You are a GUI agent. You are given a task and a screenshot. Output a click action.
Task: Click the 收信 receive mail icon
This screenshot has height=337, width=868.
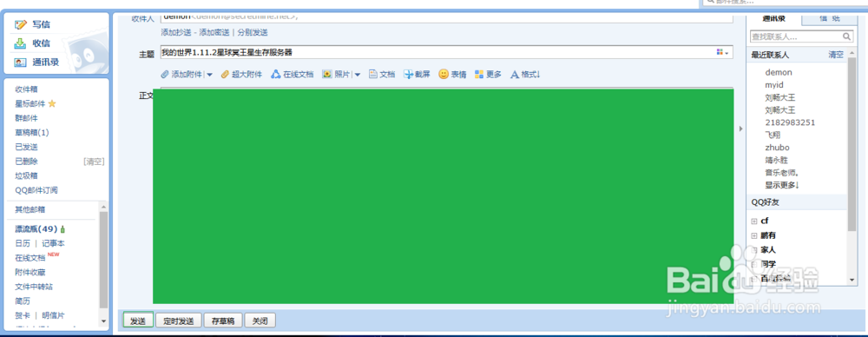(21, 43)
